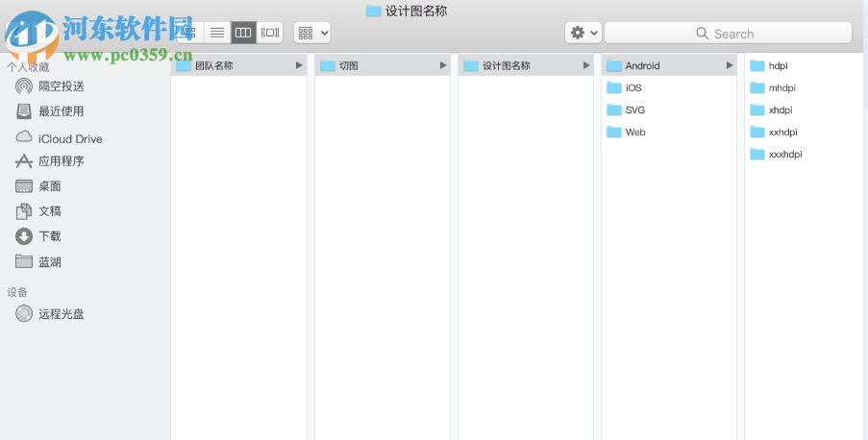Select the xhdpi folder
Image resolution: width=868 pixels, height=440 pixels.
(771, 110)
